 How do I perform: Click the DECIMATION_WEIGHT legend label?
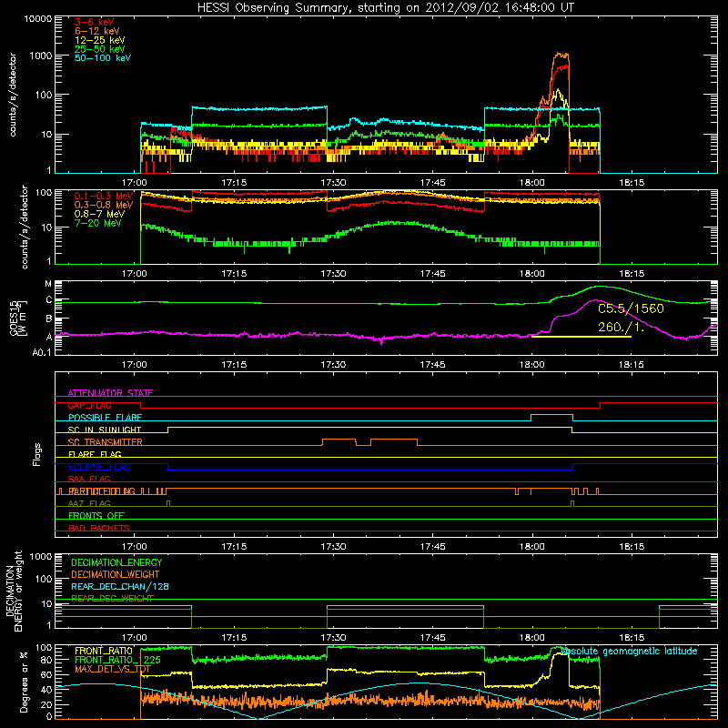[x=116, y=574]
